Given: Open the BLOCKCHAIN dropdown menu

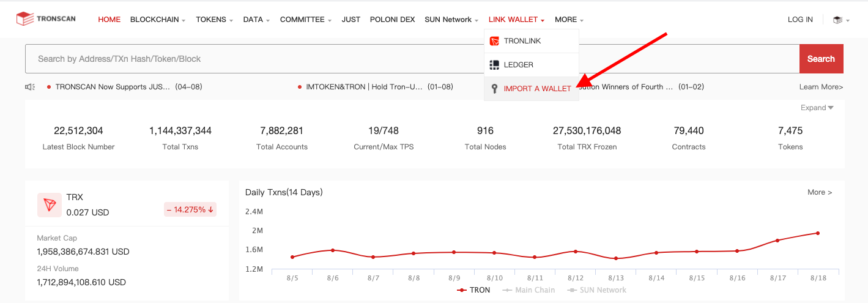Looking at the screenshot, I should coord(158,20).
